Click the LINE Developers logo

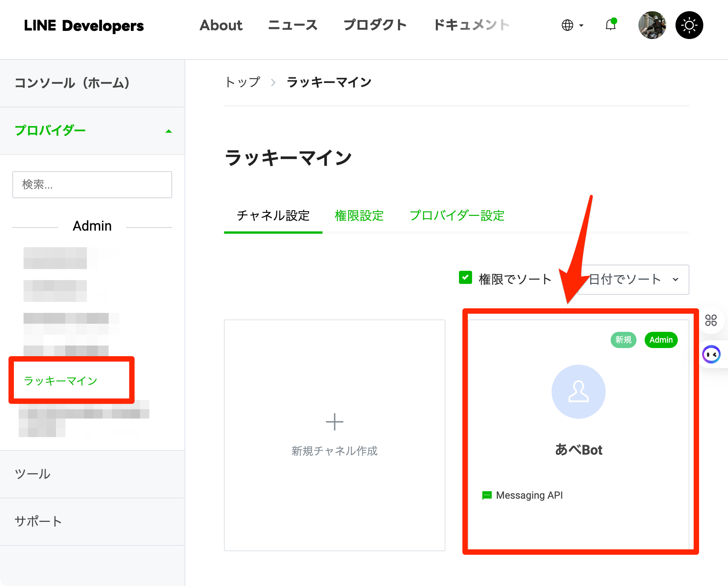click(84, 25)
